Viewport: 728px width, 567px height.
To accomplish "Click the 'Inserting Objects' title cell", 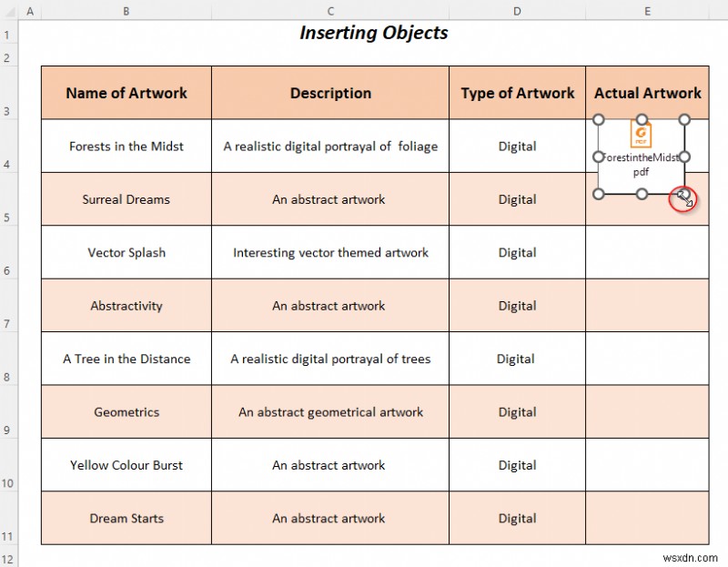I will coord(374,33).
